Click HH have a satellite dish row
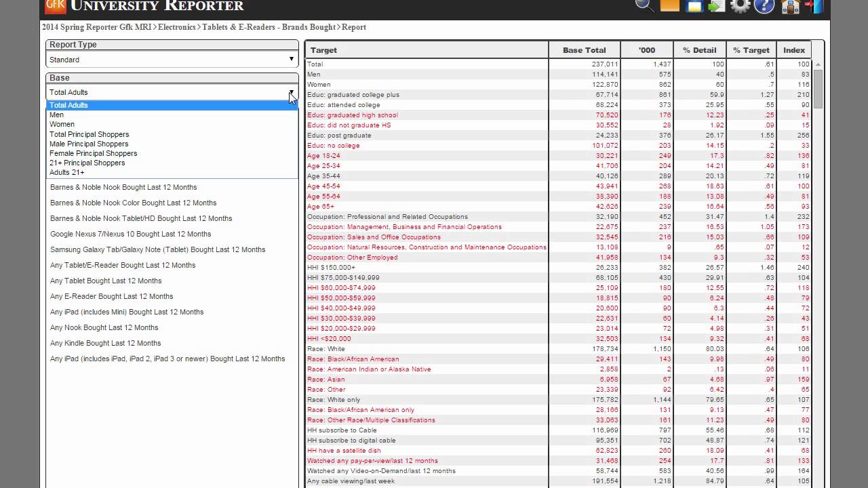This screenshot has width=868, height=488. pyautogui.click(x=558, y=451)
